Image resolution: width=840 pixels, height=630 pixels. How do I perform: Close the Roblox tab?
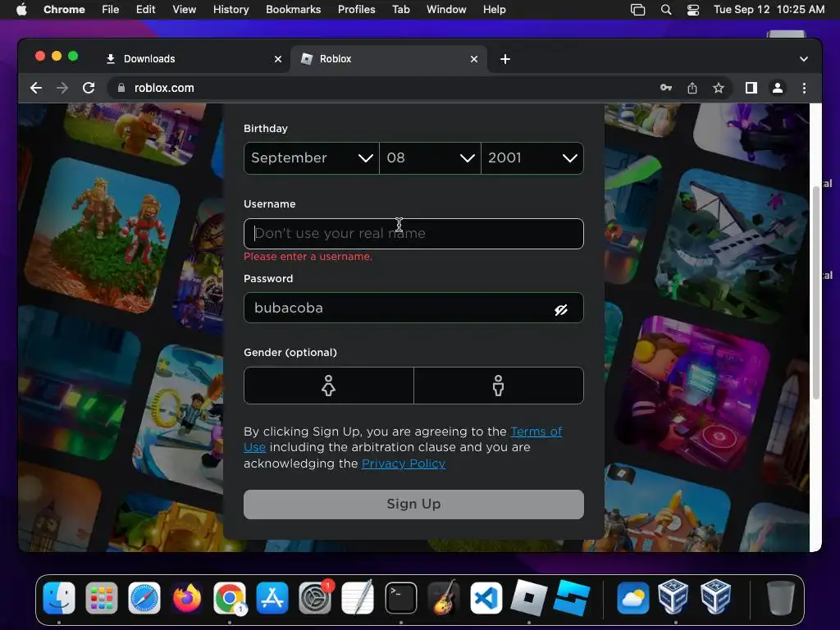click(474, 59)
